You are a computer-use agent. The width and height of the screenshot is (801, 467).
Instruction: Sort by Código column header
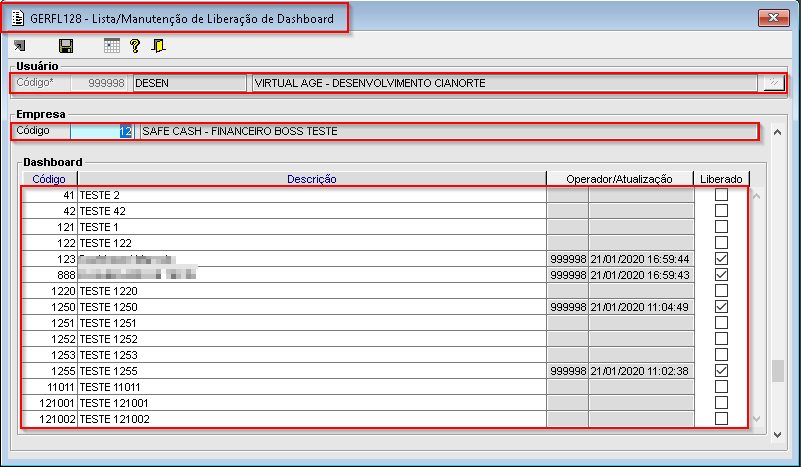[49, 179]
